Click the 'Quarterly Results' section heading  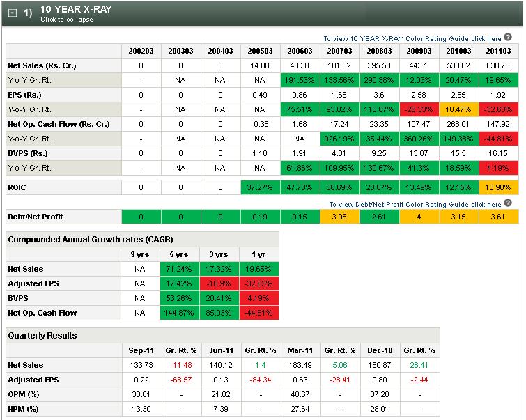(x=42, y=335)
